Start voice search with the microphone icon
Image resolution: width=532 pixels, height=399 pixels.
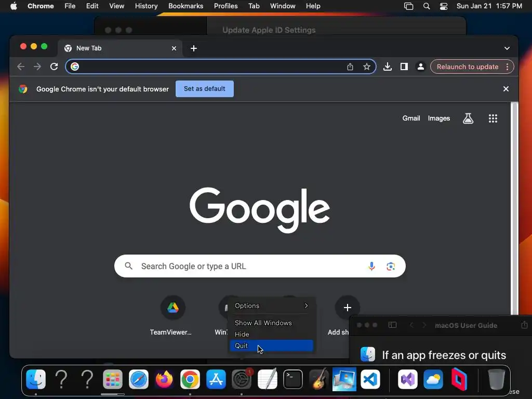371,267
